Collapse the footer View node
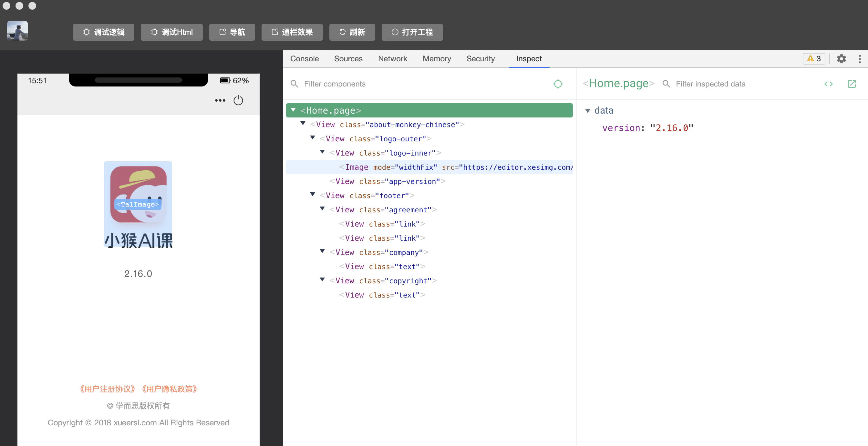868x446 pixels. [313, 194]
